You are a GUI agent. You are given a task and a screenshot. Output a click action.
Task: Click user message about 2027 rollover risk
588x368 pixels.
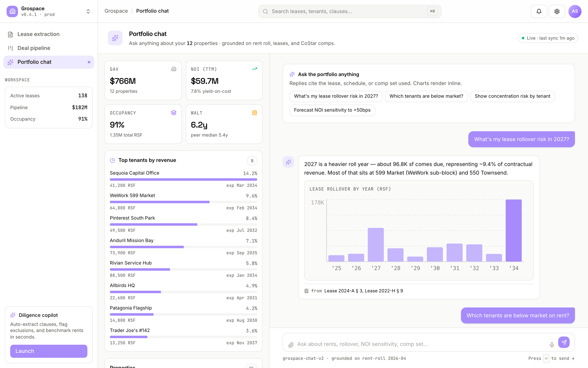tap(521, 139)
